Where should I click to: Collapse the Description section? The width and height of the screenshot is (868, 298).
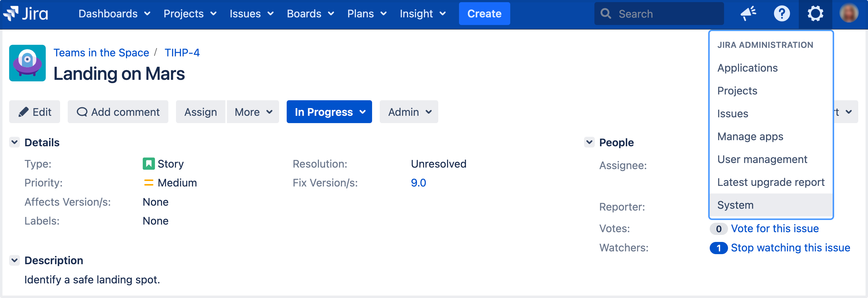pos(15,260)
